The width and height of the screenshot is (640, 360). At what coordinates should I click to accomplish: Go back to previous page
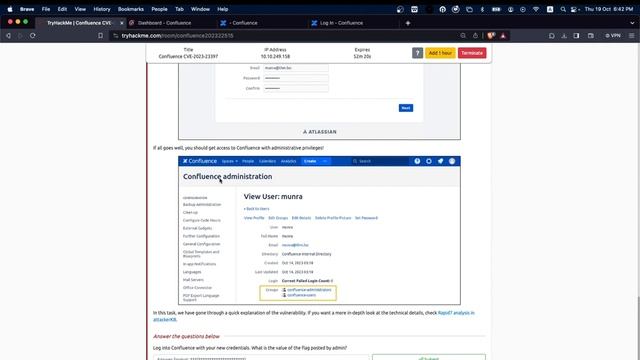(8, 36)
